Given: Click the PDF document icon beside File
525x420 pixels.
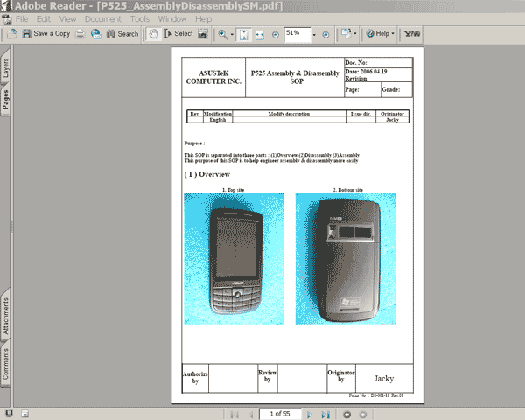Looking at the screenshot, I should [x=7, y=19].
